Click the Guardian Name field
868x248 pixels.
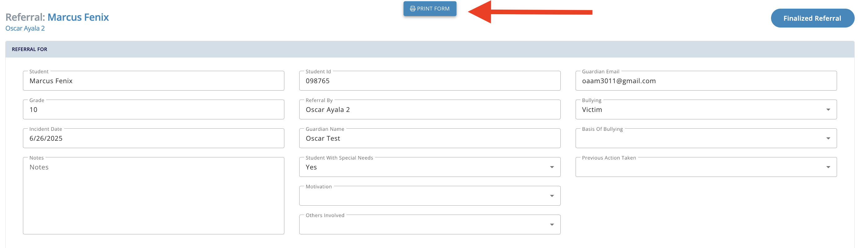[430, 138]
